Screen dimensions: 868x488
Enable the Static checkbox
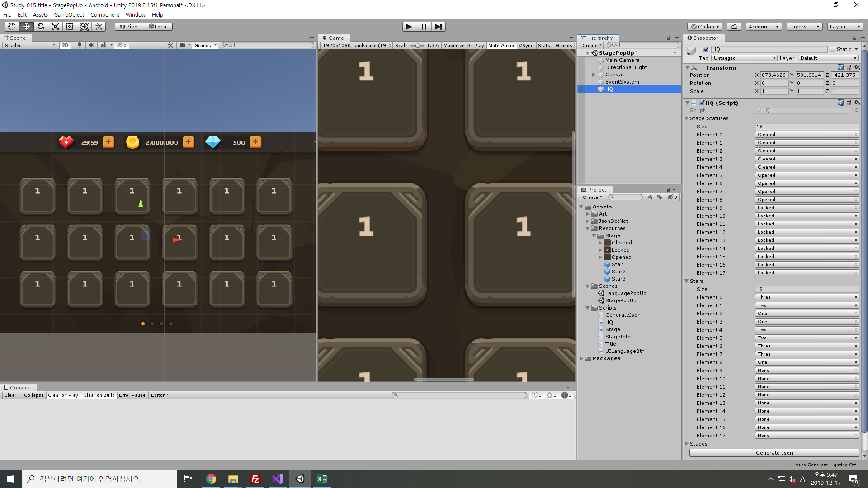click(x=833, y=49)
